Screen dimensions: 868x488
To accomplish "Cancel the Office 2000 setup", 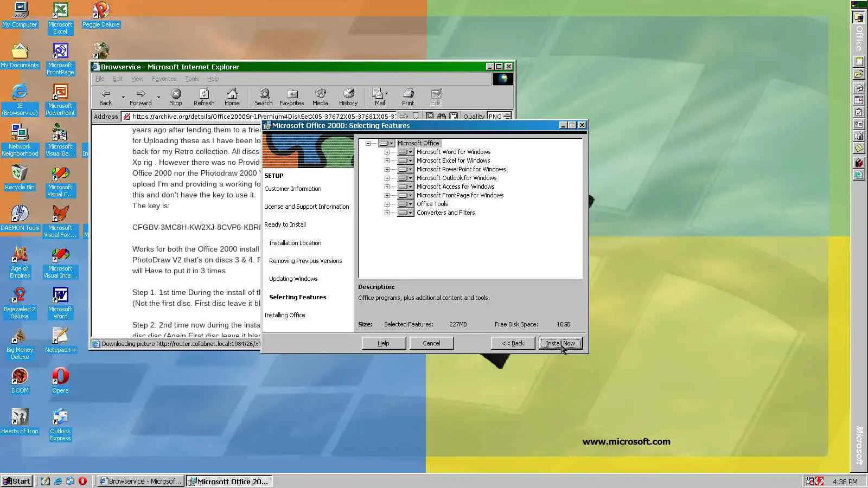I will (431, 343).
